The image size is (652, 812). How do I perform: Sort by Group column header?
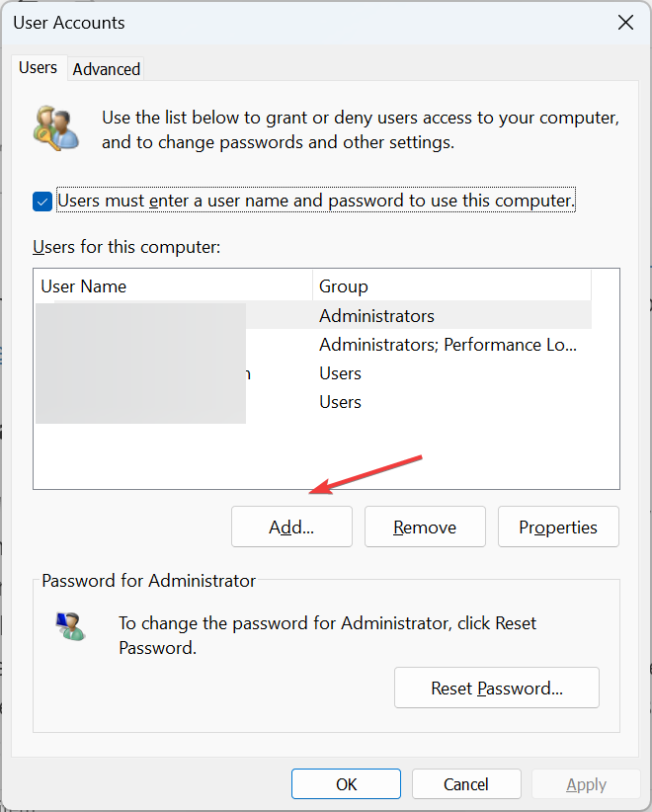[x=451, y=285]
